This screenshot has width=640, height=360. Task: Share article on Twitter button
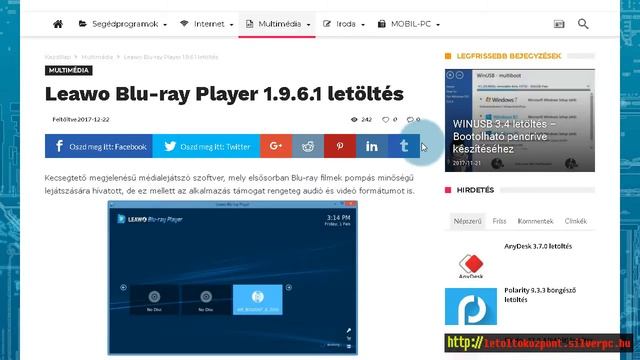point(207,146)
